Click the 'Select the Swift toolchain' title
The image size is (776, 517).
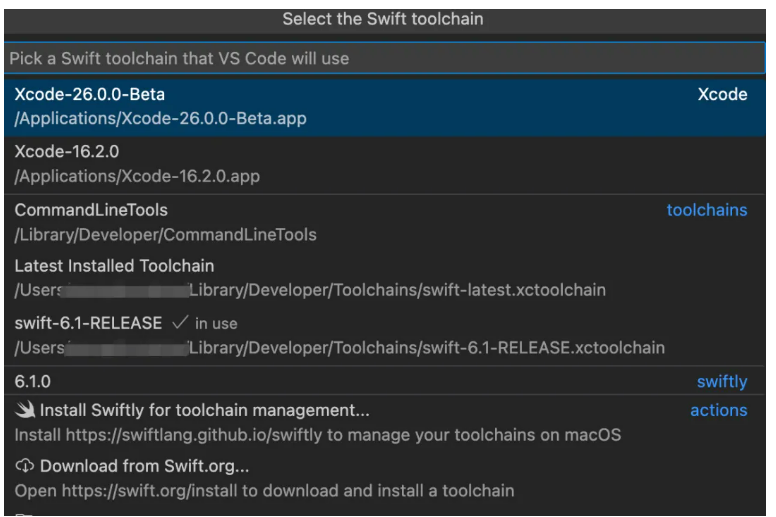coord(383,19)
